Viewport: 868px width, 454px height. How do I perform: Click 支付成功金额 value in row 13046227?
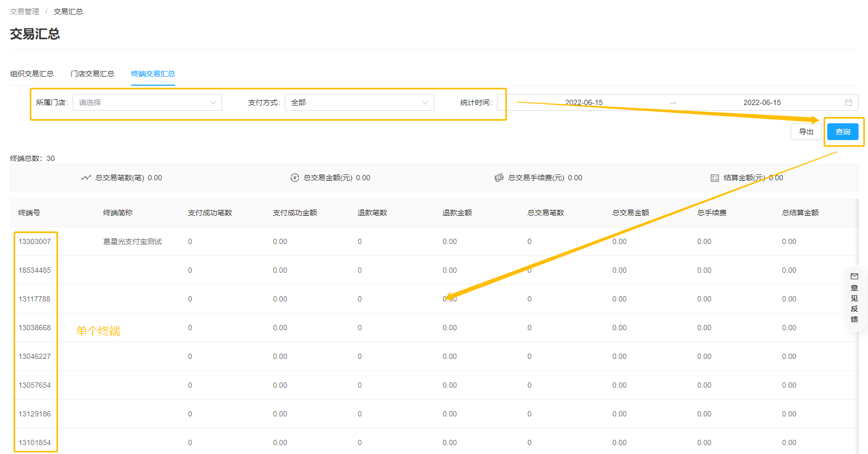280,356
